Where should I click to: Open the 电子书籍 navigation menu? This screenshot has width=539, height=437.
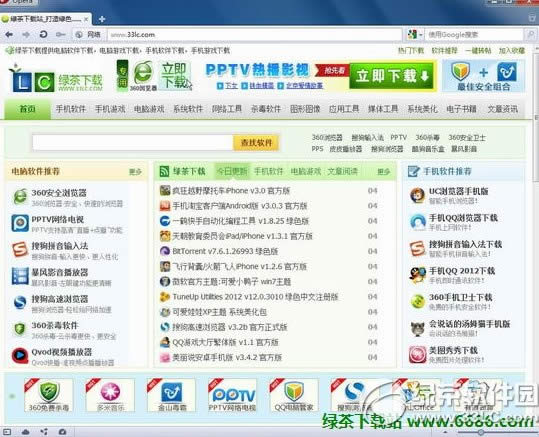(461, 109)
